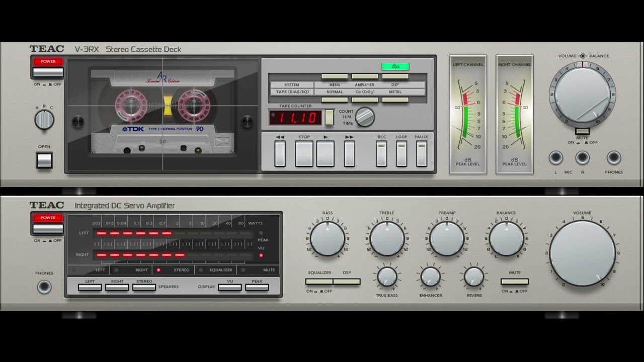Click the VU indicator LED
This screenshot has height=362, width=644.
(261, 255)
